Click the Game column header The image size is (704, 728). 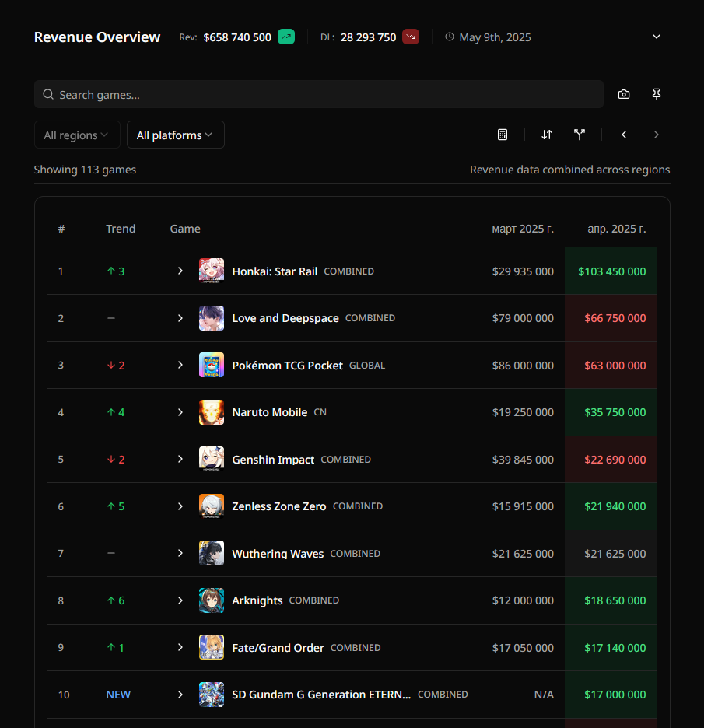click(x=185, y=229)
